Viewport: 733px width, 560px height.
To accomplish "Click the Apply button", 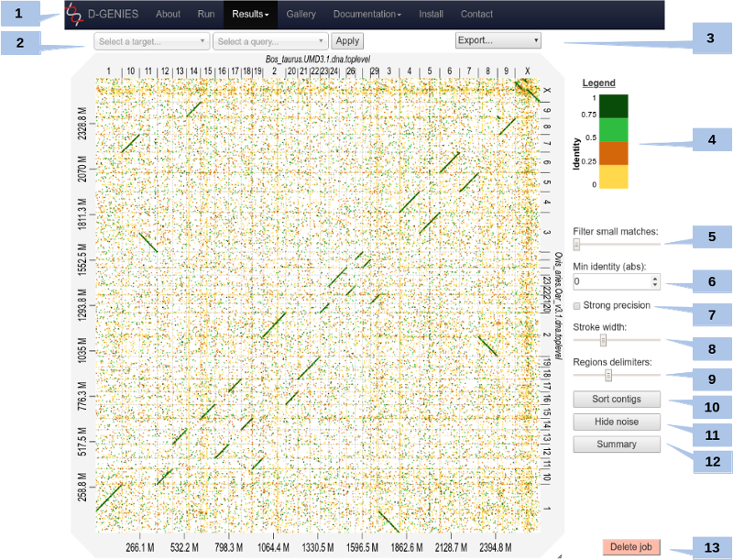I will pyautogui.click(x=347, y=40).
